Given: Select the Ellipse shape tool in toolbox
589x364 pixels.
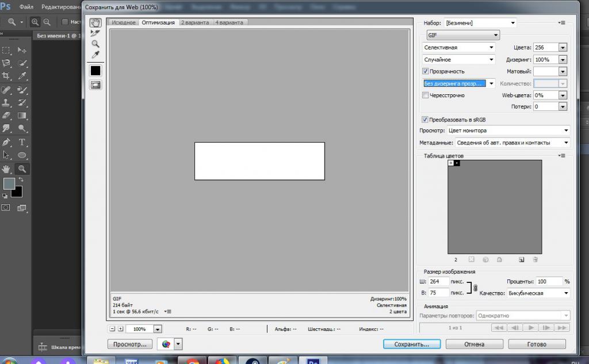Looking at the screenshot, I should (22, 155).
